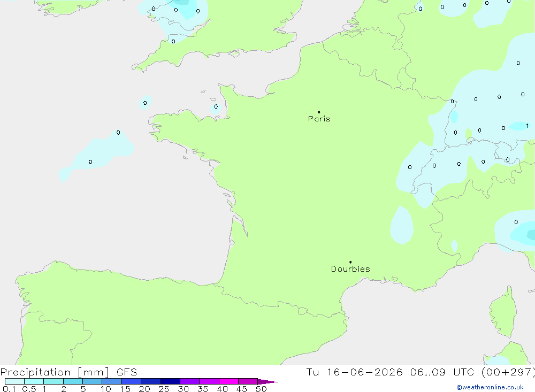Select the 20 mm legend color swatch
The width and height of the screenshot is (535, 392).
pyautogui.click(x=151, y=381)
